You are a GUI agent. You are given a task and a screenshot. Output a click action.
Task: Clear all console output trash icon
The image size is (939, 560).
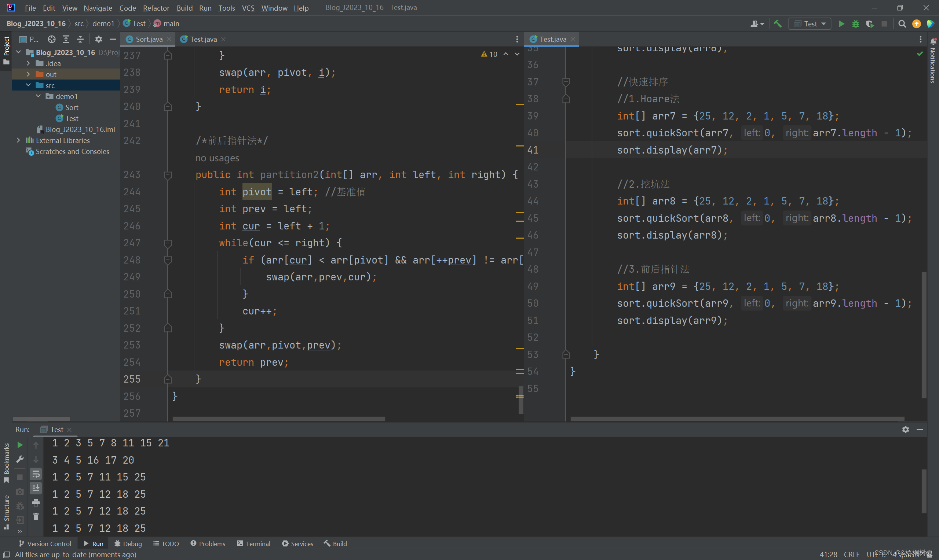pos(36,516)
